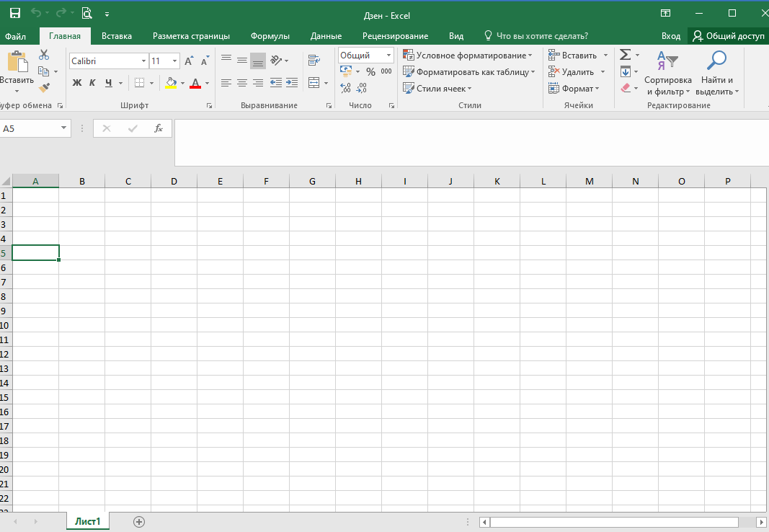Apply thousands separator 000 format
The width and height of the screenshot is (769, 532).
coord(386,71)
